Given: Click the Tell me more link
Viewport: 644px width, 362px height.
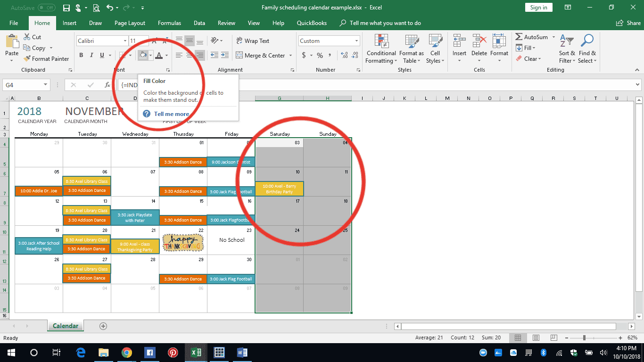Looking at the screenshot, I should point(171,114).
